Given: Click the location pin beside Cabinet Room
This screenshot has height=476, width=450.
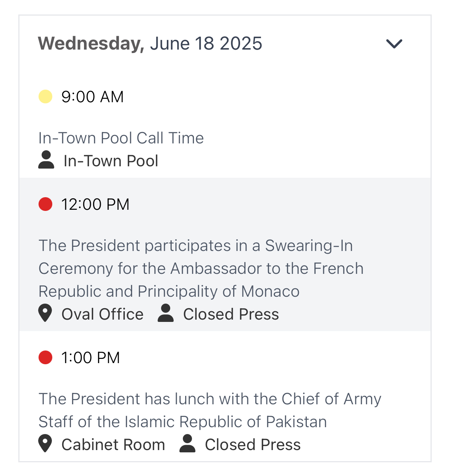Looking at the screenshot, I should pyautogui.click(x=45, y=444).
